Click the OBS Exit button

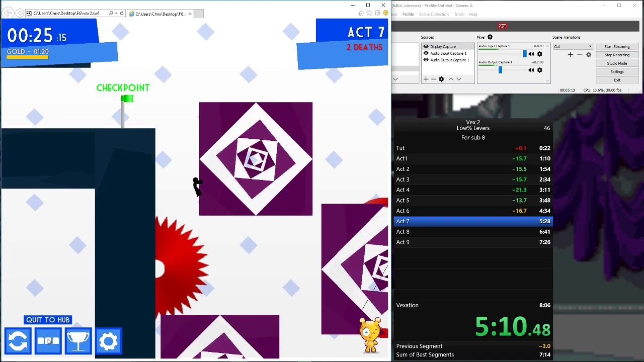(x=617, y=80)
